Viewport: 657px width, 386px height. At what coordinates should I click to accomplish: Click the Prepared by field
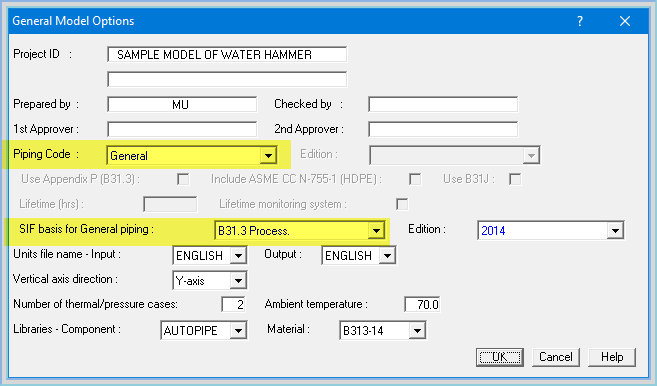pyautogui.click(x=182, y=104)
